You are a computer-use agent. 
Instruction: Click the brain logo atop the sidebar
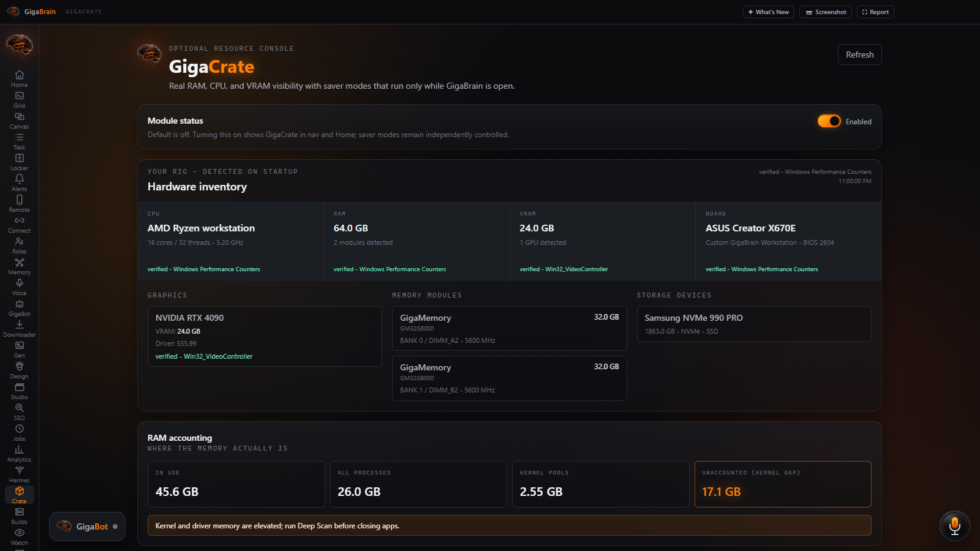tap(19, 45)
